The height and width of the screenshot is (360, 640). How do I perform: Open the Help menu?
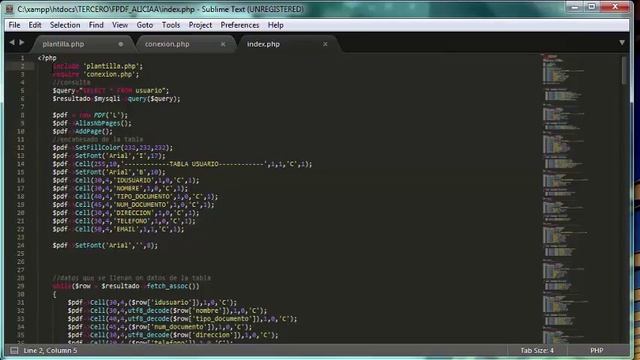click(276, 25)
